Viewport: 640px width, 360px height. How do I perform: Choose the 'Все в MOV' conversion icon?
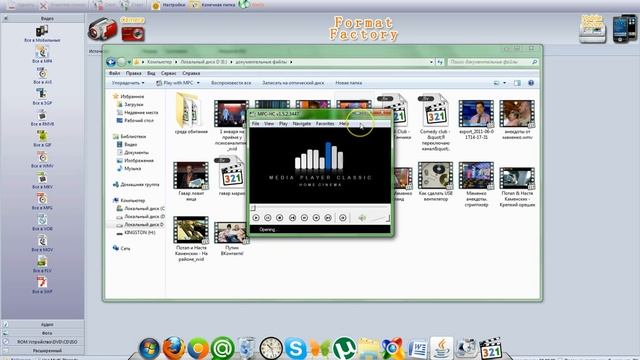click(x=42, y=241)
